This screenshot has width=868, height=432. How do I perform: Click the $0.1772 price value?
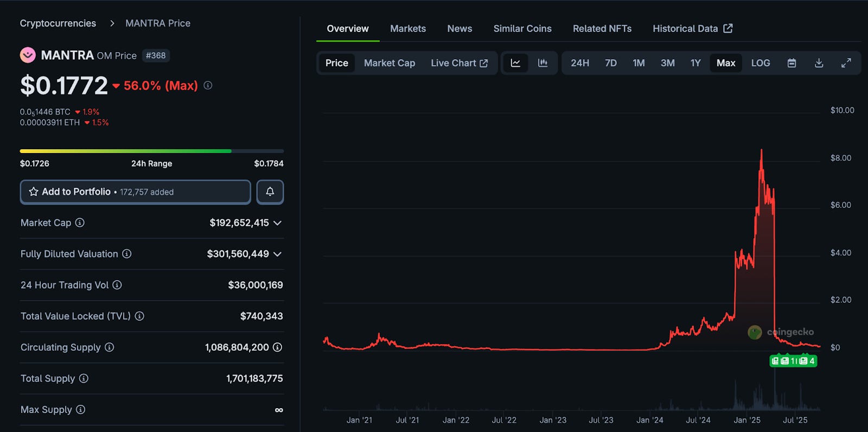pos(64,85)
